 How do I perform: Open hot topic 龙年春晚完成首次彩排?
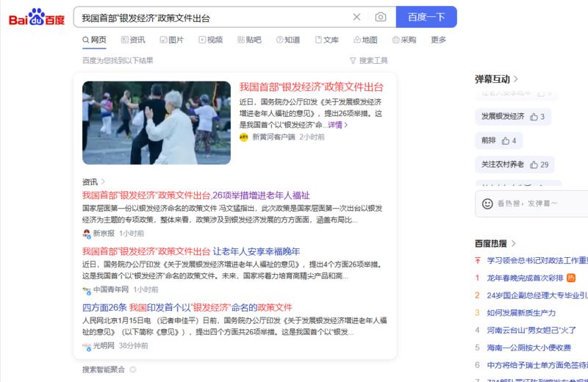pos(525,278)
